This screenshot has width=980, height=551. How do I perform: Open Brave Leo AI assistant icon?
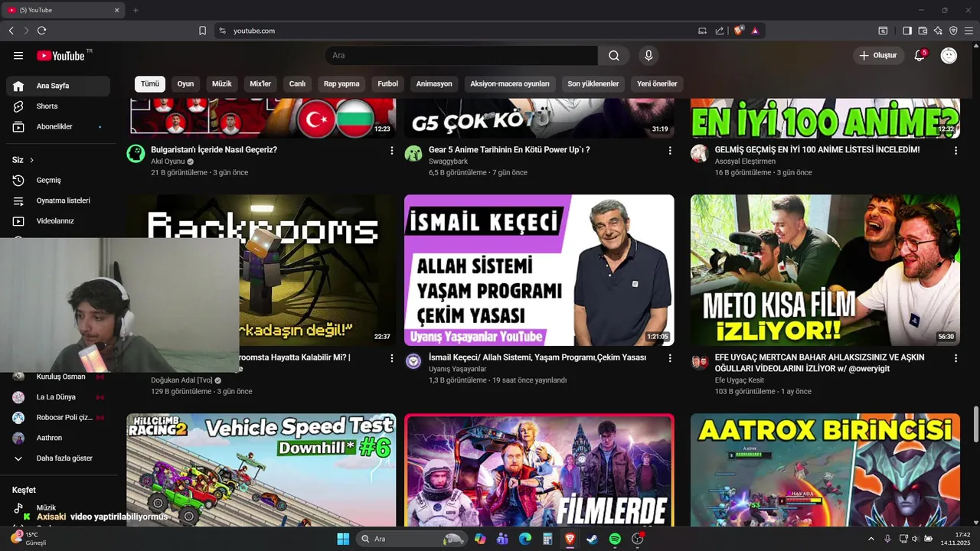click(938, 31)
